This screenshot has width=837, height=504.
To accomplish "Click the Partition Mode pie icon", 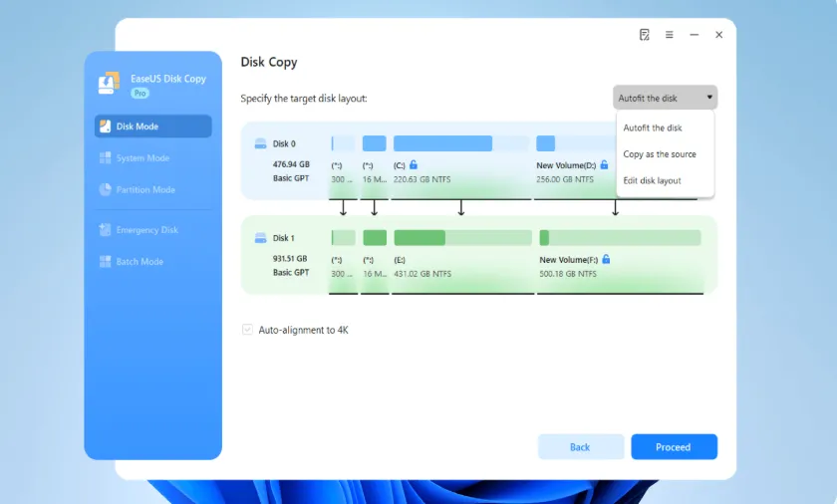I will click(106, 189).
